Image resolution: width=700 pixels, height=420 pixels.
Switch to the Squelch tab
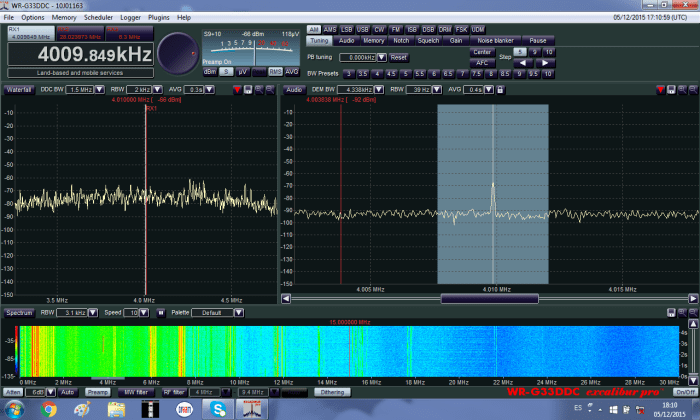428,41
